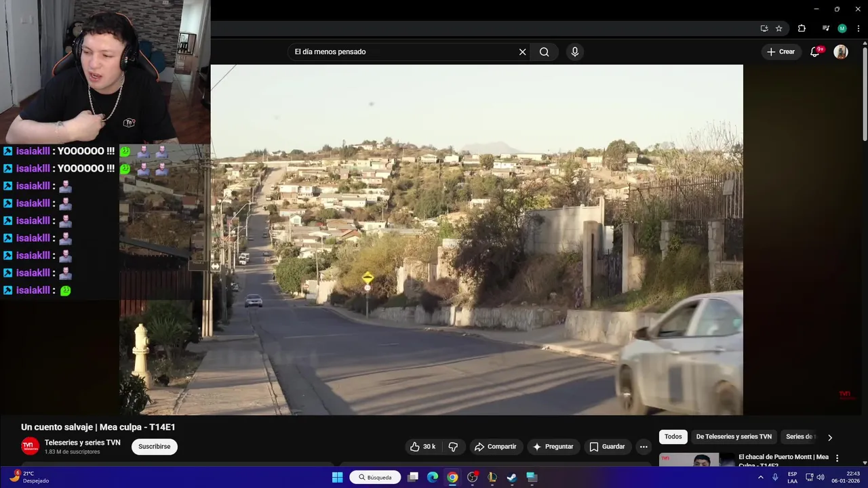The height and width of the screenshot is (488, 868).
Task: Click the Windows taskbar Búsqueda box
Action: tap(375, 477)
